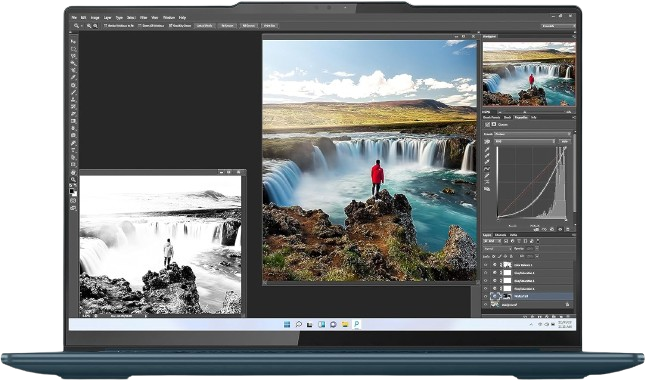Toggle Zoom All Windows checkbox
This screenshot has width=646, height=386.
tap(140, 26)
